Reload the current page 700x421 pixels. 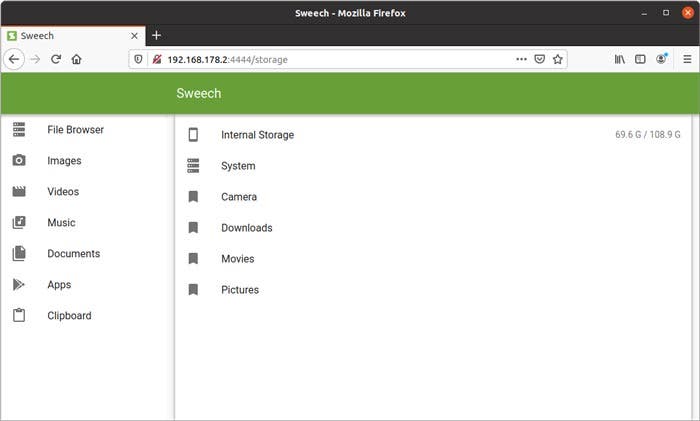click(x=56, y=59)
